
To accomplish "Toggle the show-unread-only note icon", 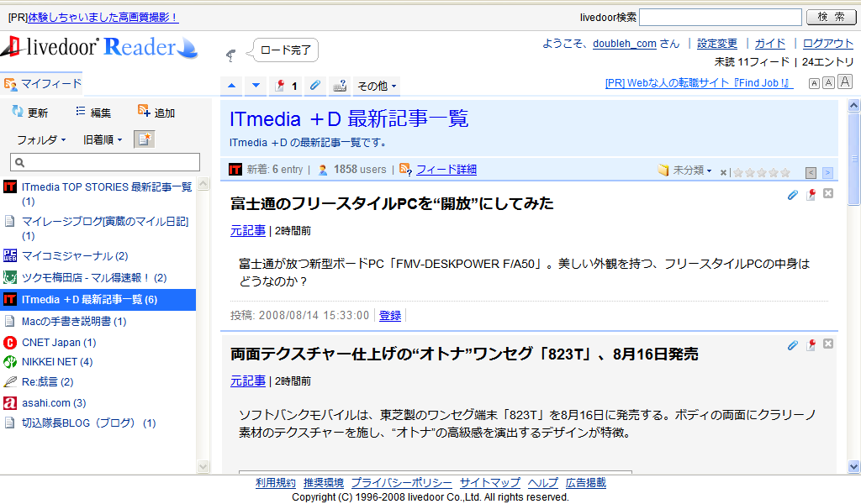I will 145,139.
